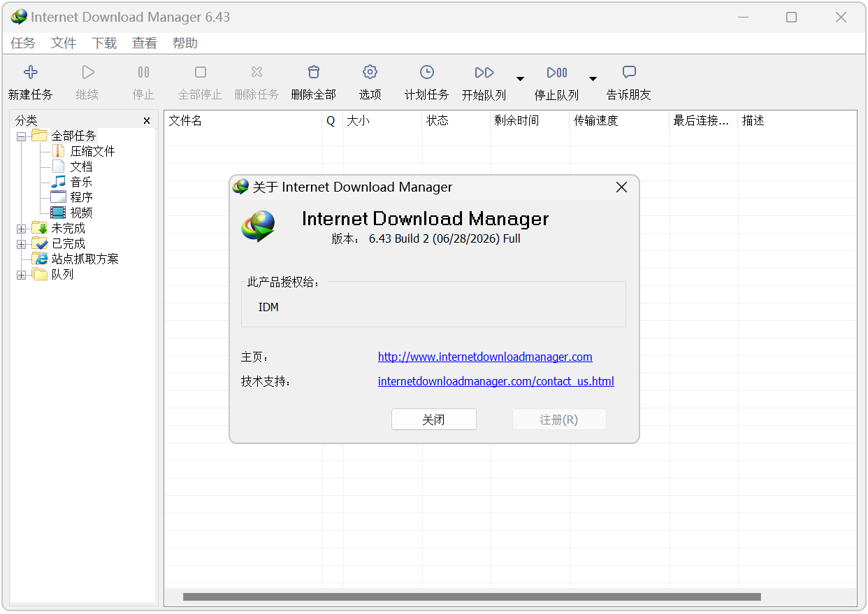Sort by 传输速度 column header

pos(620,121)
